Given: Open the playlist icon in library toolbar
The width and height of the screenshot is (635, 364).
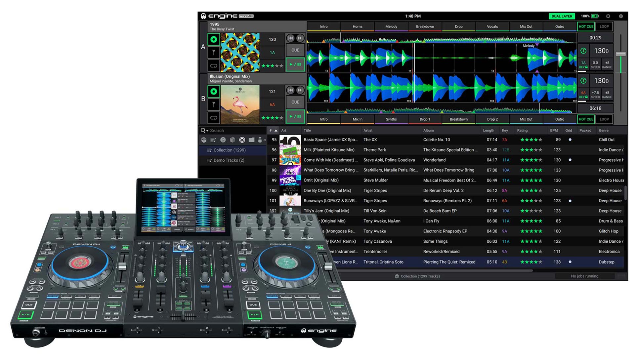Looking at the screenshot, I should tap(213, 140).
